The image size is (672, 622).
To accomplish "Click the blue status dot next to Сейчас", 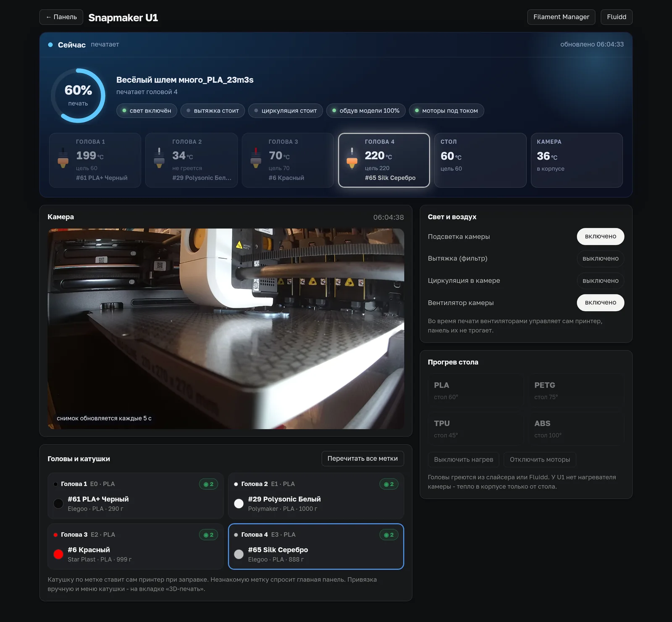I will [50, 45].
